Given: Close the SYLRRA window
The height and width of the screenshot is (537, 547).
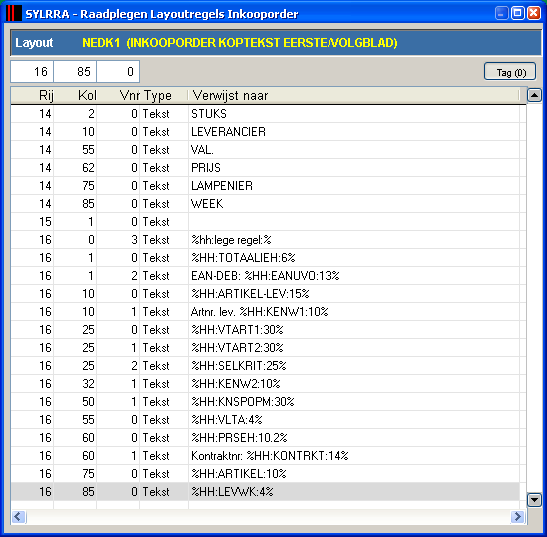Looking at the screenshot, I should (534, 14).
